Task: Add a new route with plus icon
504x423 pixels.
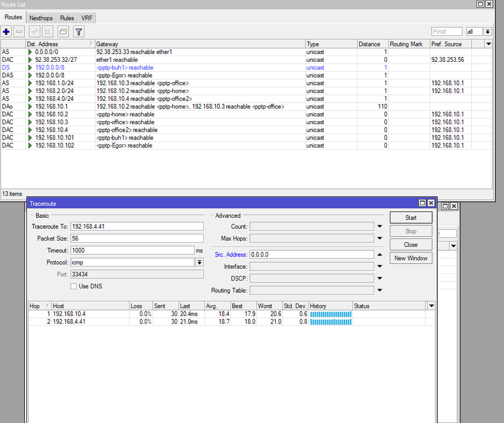Action: click(x=6, y=32)
